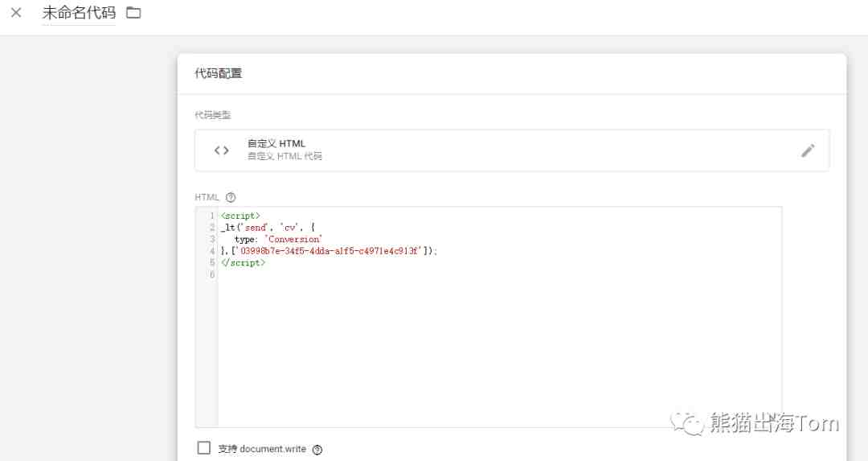Open help icon next to HTML label
This screenshot has height=461, width=868.
click(231, 197)
